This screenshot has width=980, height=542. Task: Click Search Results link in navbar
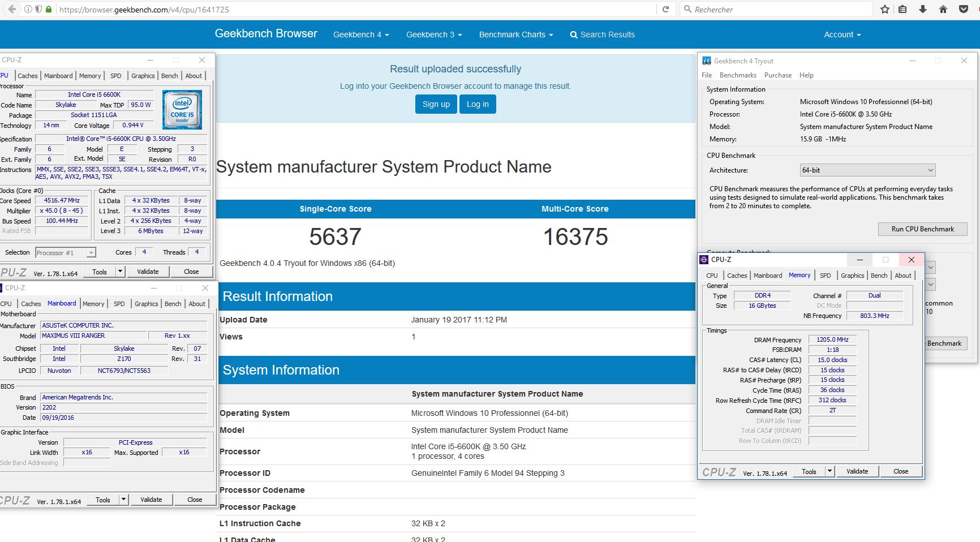(x=602, y=35)
